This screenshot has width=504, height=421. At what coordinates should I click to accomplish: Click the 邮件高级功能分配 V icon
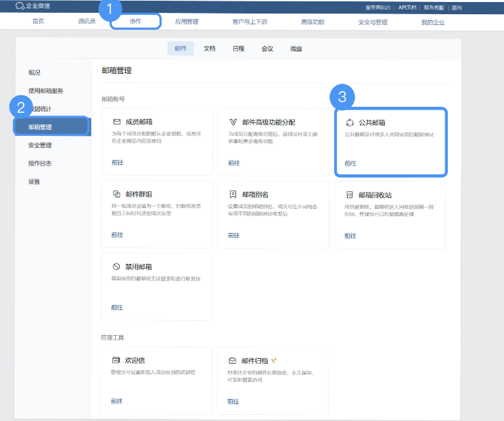[233, 122]
